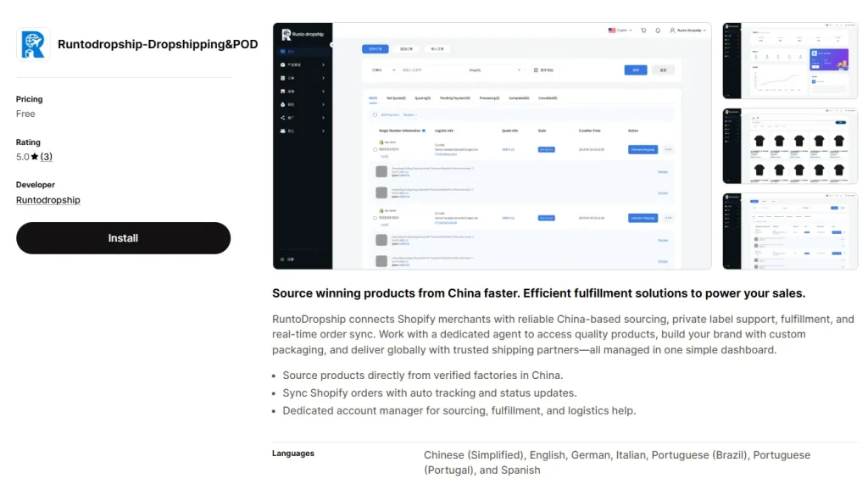Screen dimensions: 868x490
Task: Click the 'Source winning products from China' headline
Action: click(x=538, y=292)
